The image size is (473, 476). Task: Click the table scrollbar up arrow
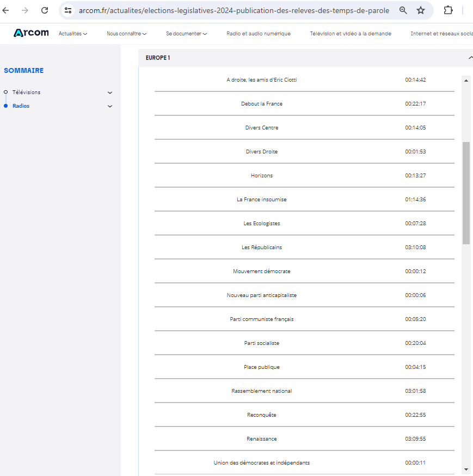click(x=466, y=81)
